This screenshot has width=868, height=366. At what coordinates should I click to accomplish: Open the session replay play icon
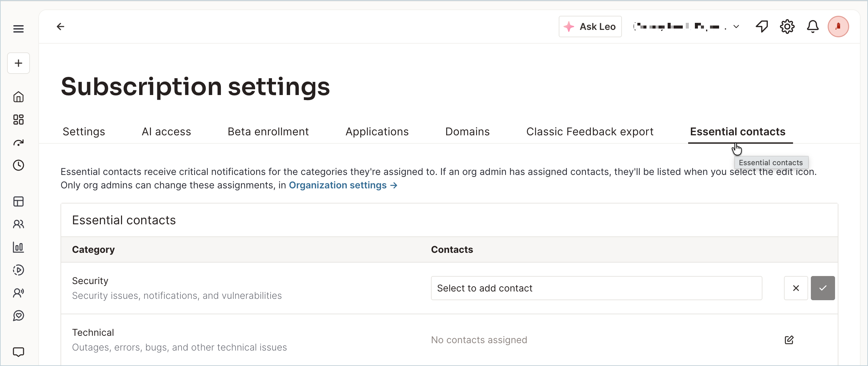(18, 270)
